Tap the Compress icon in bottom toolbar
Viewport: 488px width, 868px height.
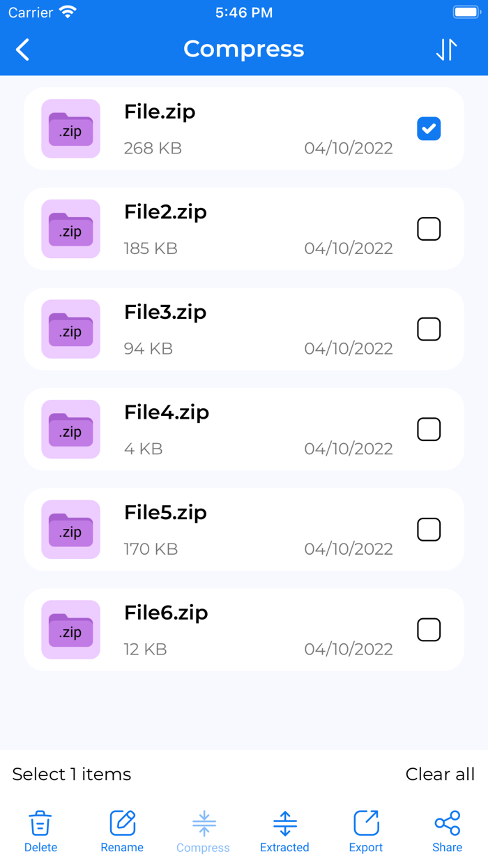(203, 823)
